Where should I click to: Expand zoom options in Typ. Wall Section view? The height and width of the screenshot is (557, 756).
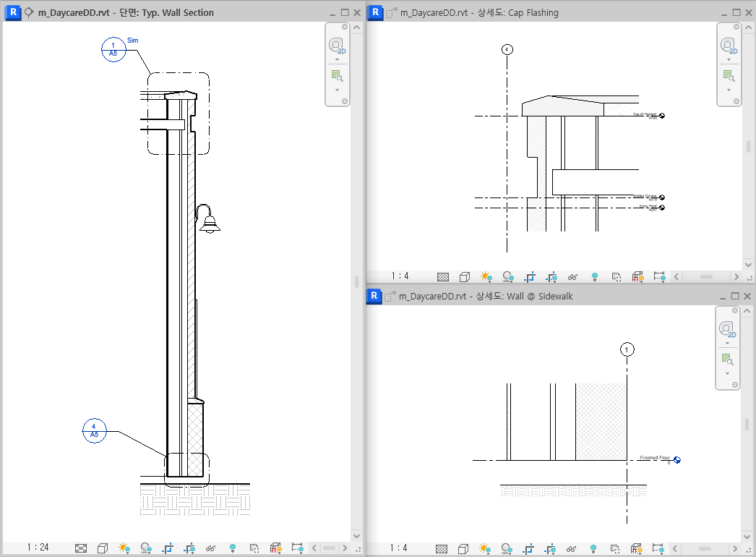coord(337,90)
